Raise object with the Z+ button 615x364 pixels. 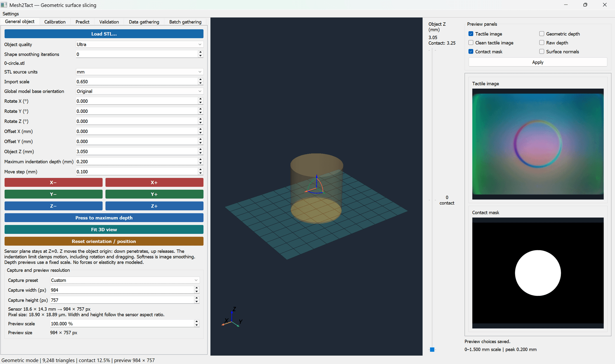(154, 206)
